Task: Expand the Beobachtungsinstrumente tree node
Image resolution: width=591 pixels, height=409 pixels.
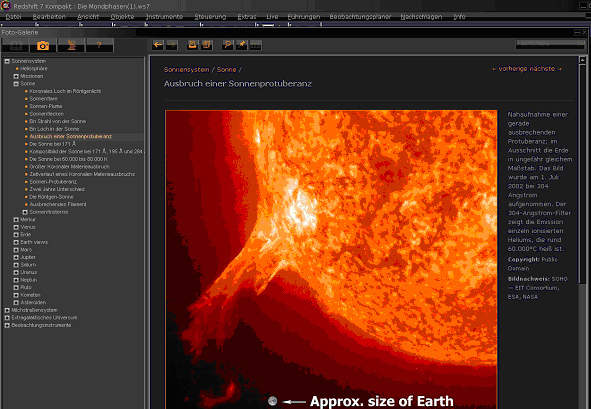Action: tap(7, 325)
